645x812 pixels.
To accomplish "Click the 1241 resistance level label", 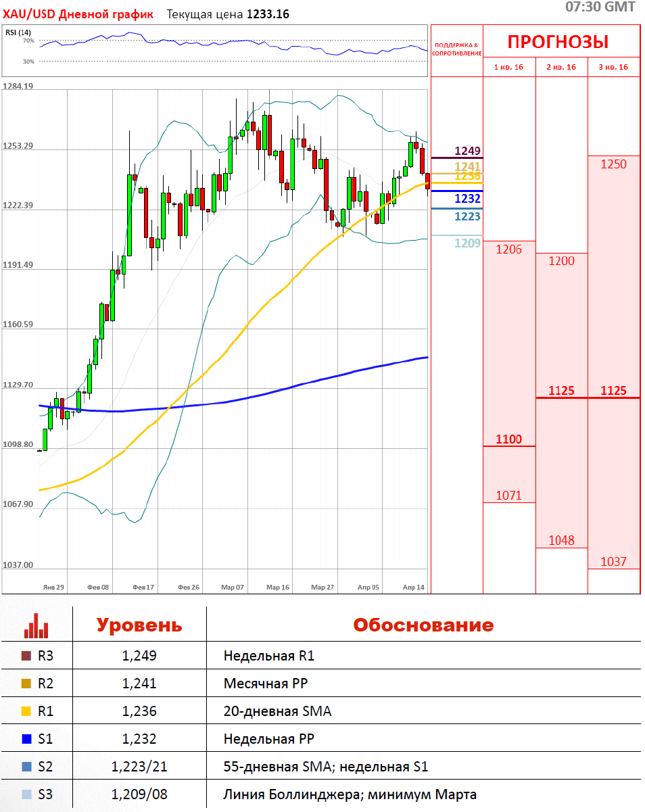I will pyautogui.click(x=467, y=166).
